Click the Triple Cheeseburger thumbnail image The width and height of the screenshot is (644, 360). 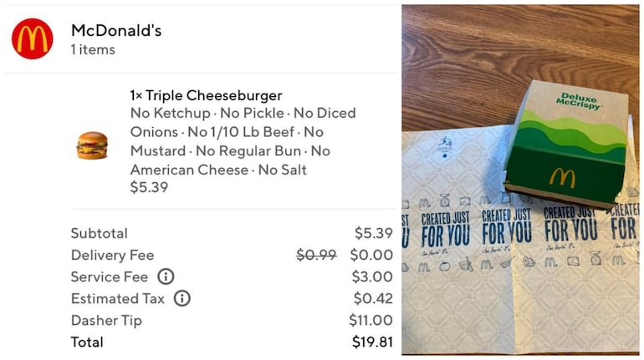click(92, 145)
